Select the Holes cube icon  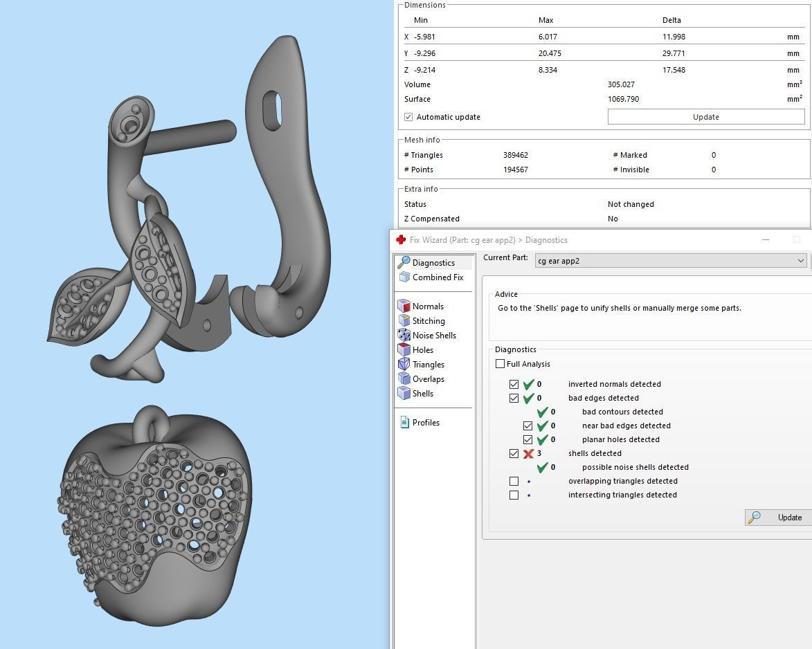point(404,350)
